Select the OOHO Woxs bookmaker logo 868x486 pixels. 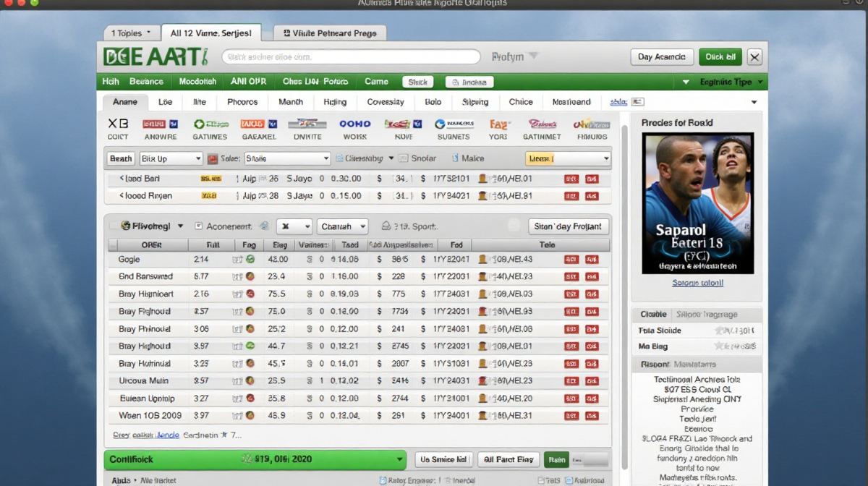[354, 129]
